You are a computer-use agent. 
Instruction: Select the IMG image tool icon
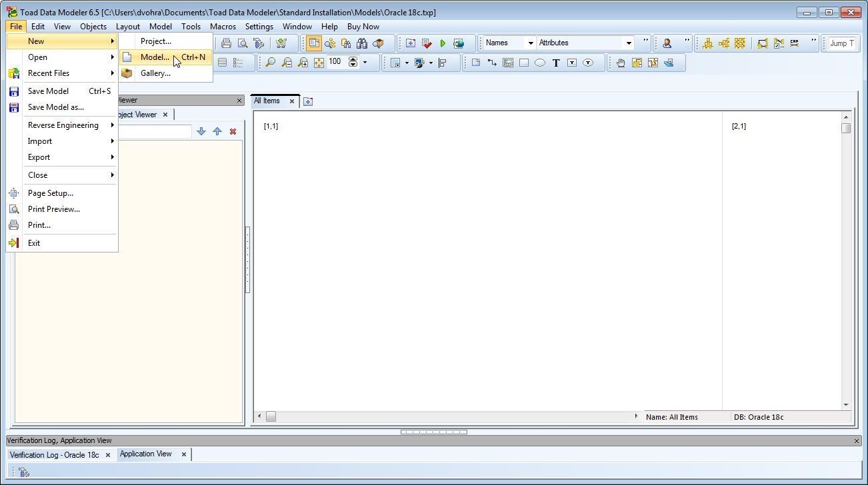click(508, 63)
